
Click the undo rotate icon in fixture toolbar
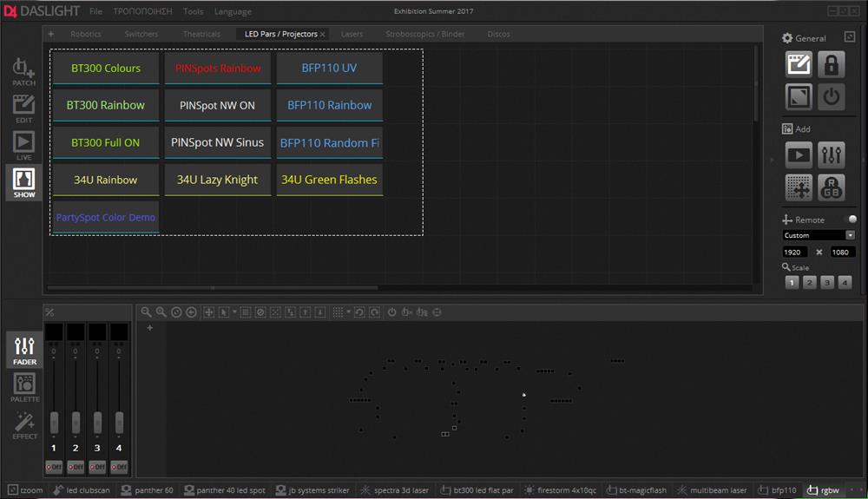(x=359, y=312)
